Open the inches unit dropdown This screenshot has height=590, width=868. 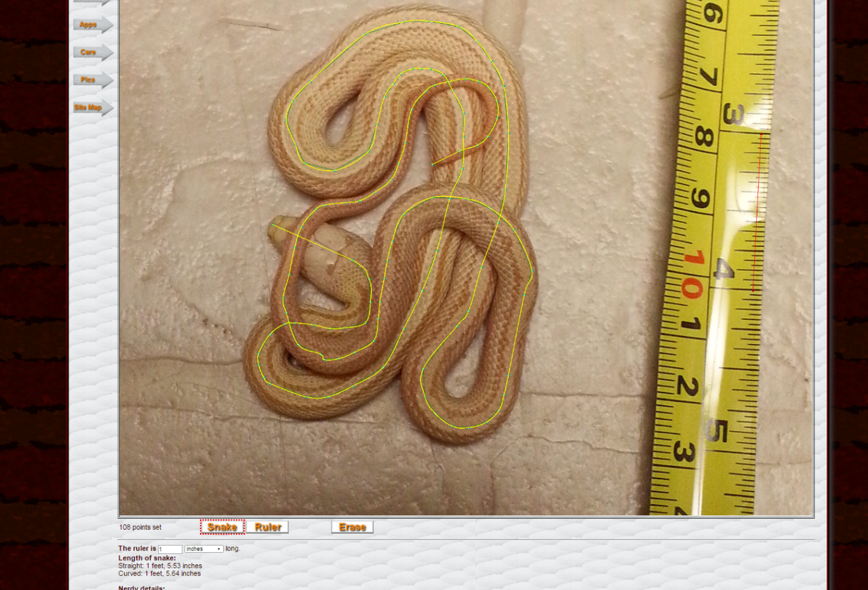tap(204, 549)
